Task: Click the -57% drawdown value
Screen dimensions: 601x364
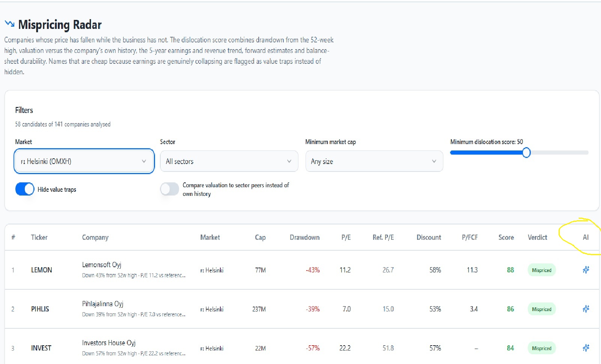Action: tap(313, 348)
